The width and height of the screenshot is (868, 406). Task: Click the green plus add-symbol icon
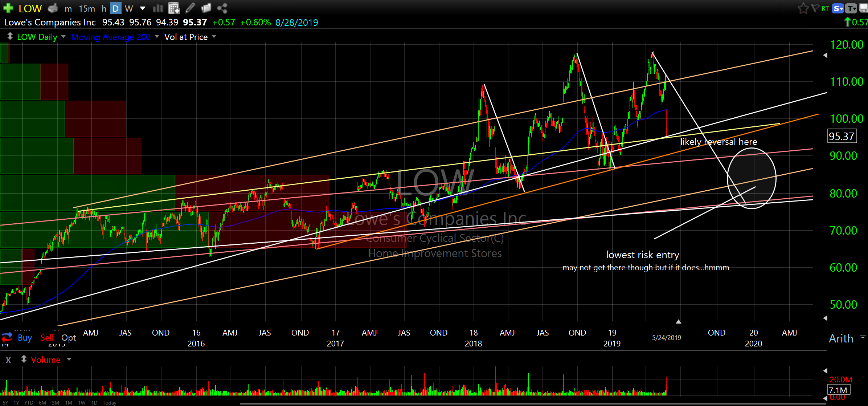tap(8, 8)
